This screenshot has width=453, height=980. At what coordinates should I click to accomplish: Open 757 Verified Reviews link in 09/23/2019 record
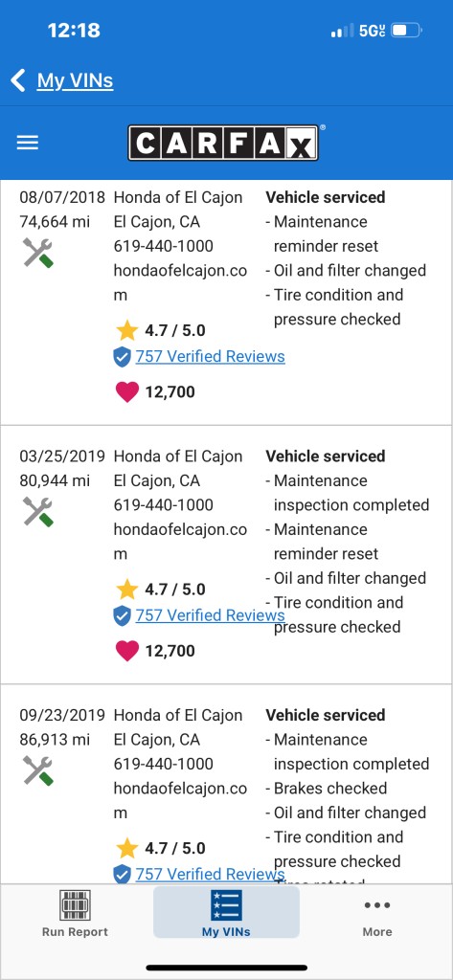tap(211, 874)
